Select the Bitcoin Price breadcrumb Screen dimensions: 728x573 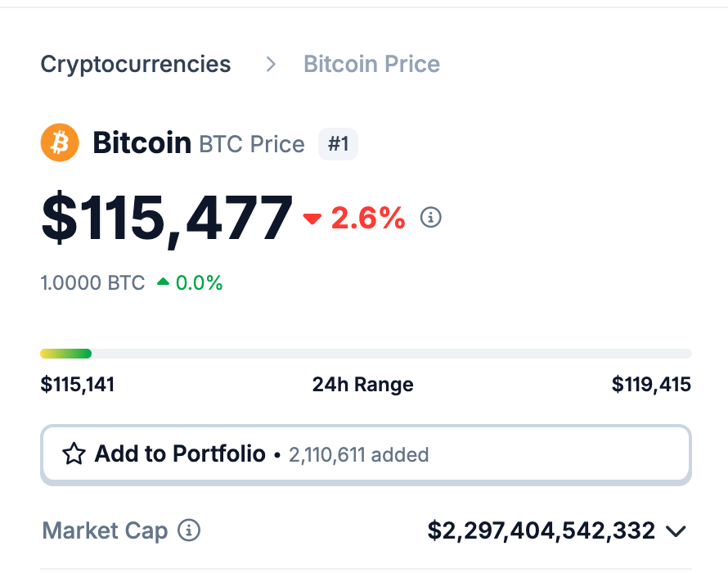(x=371, y=64)
